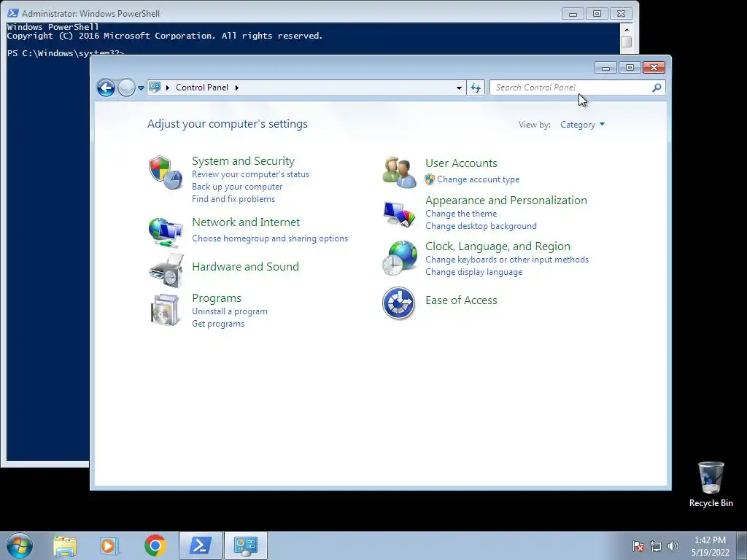
Task: Open the Network and Internet globe icon
Action: click(166, 232)
